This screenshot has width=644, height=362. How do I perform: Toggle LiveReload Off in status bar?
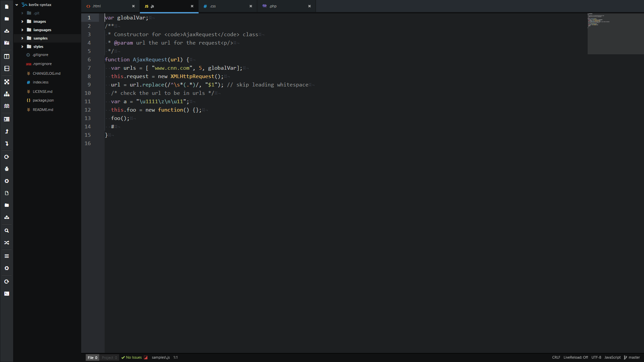click(x=576, y=357)
